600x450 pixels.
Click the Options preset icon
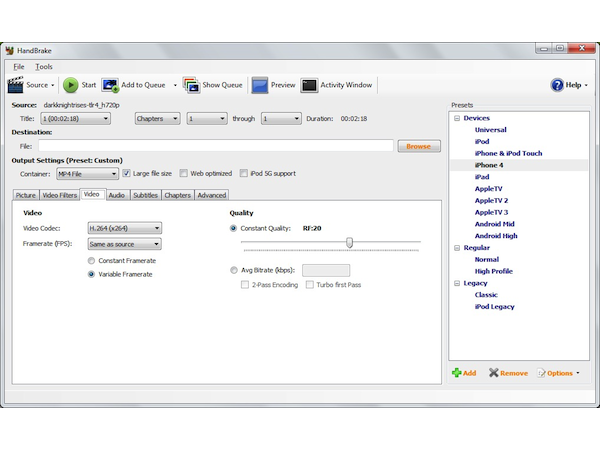click(x=541, y=373)
